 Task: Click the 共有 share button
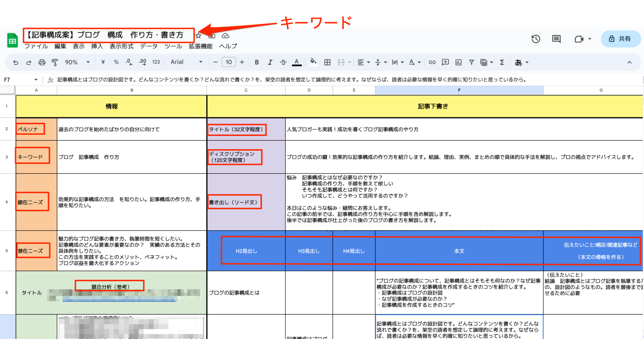[621, 39]
